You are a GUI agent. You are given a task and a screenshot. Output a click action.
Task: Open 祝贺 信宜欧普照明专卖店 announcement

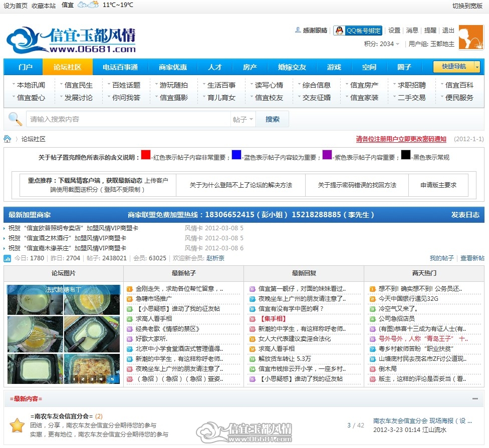coord(73,228)
